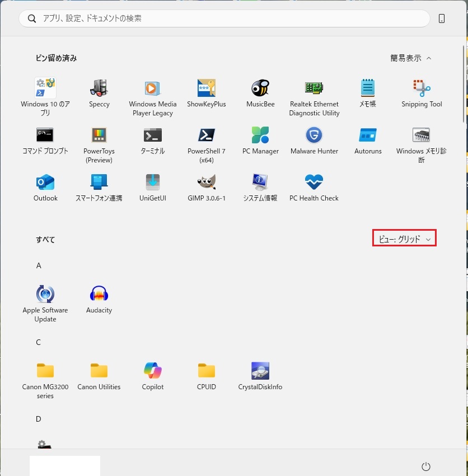Expand CPUID folder

(x=207, y=376)
